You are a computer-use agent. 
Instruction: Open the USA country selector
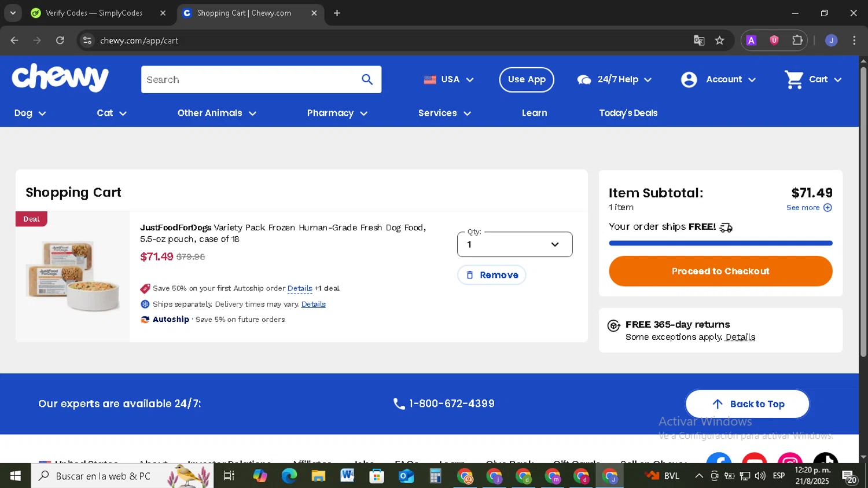(448, 79)
